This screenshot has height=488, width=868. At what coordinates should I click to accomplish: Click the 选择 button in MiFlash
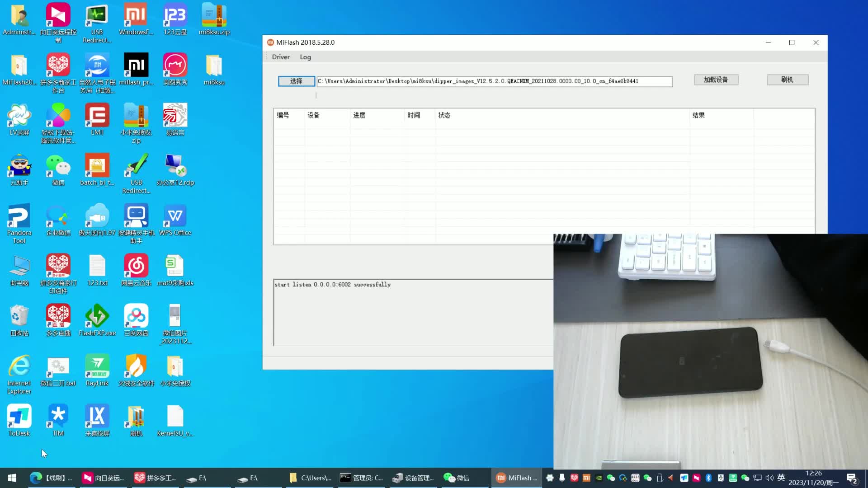pos(296,81)
